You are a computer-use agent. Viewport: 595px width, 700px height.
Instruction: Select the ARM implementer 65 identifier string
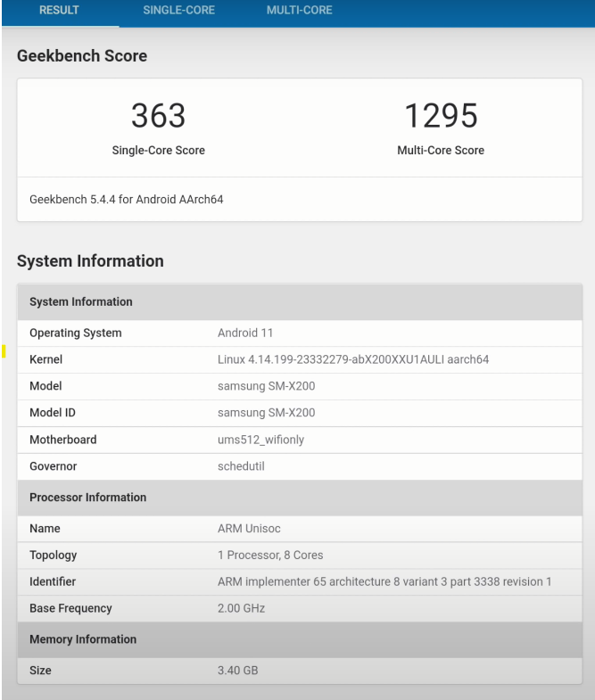(384, 581)
